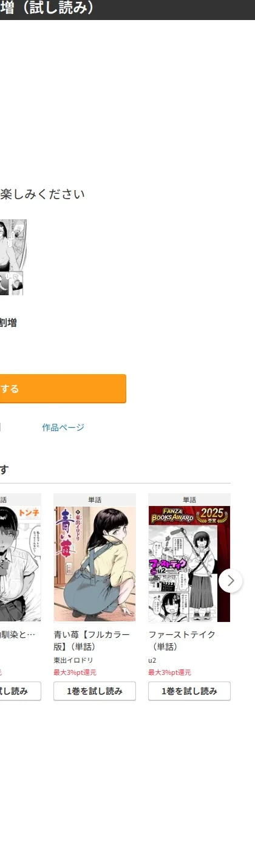Click the 単話 label above 青い苺
This screenshot has height=868, width=255.
coord(95,500)
